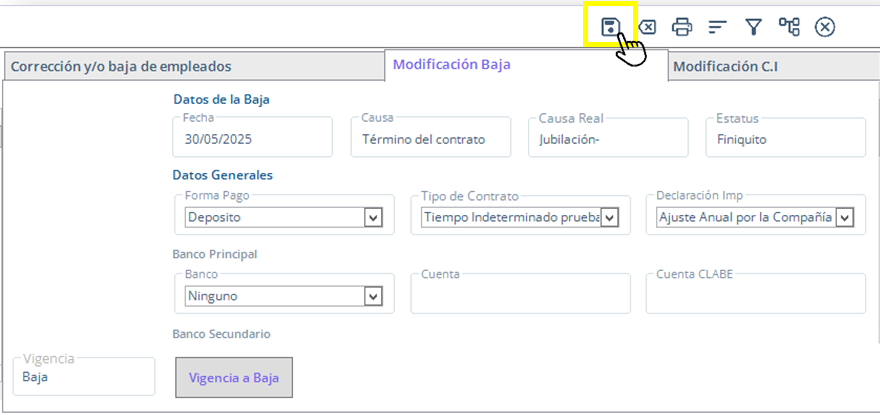Click the sort lines icon
The image size is (880, 415).
[x=717, y=27]
